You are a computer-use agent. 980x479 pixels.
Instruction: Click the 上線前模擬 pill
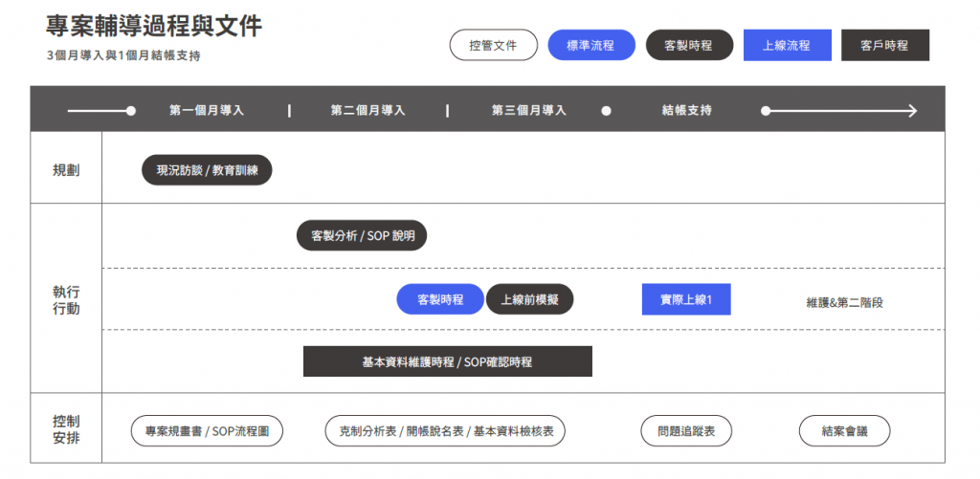click(x=529, y=299)
